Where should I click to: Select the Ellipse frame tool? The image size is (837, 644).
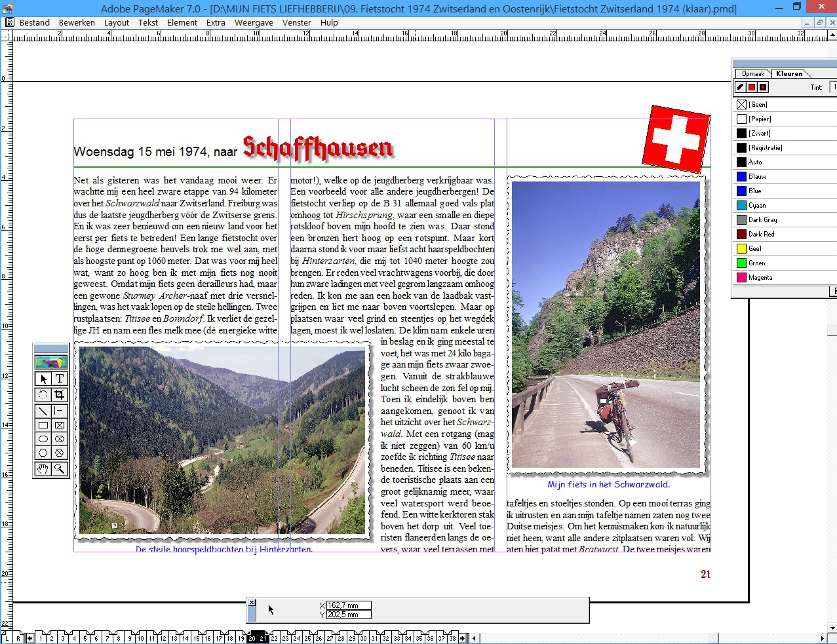click(59, 439)
